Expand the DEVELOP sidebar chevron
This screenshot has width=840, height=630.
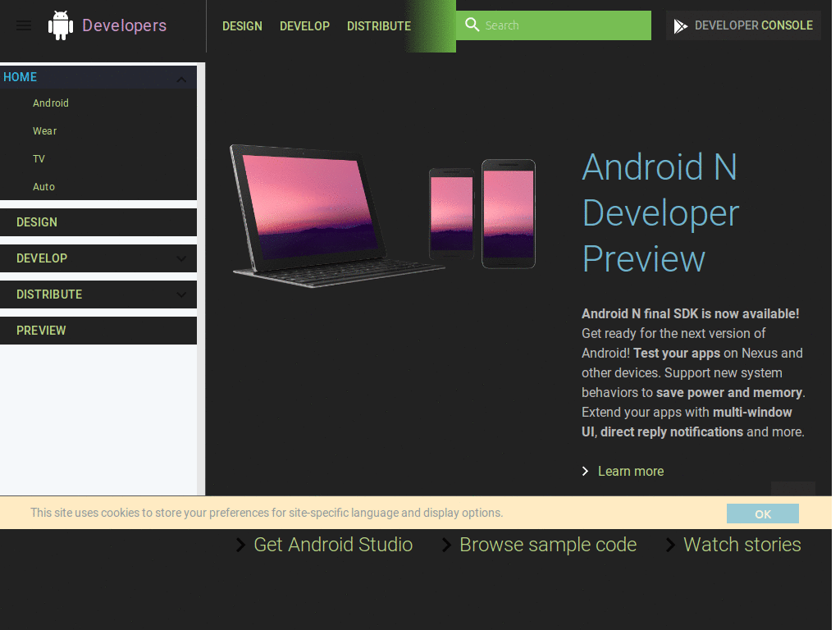tap(181, 258)
